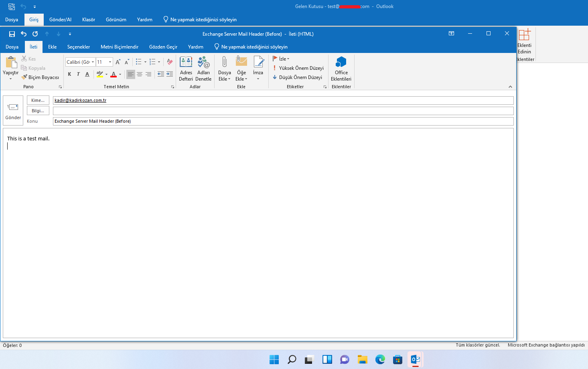Attach a file using Dosya Ekle
Viewport: 588px width, 369px height.
click(225, 68)
